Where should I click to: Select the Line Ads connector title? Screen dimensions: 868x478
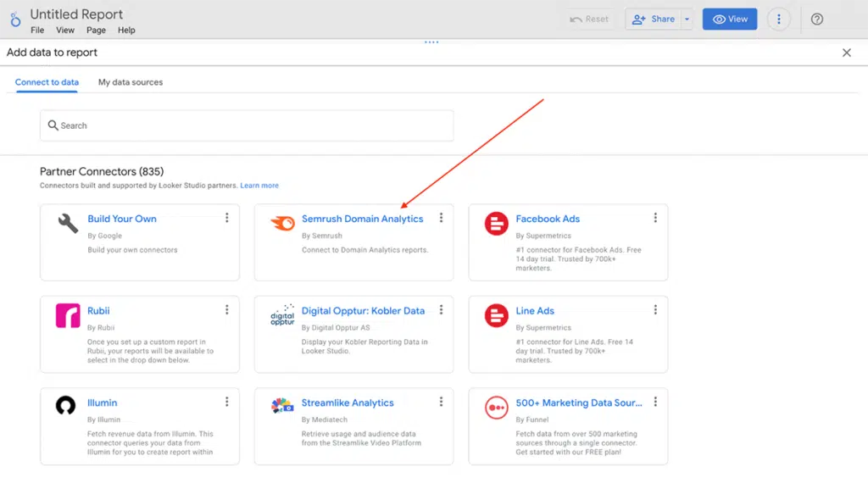(x=535, y=310)
